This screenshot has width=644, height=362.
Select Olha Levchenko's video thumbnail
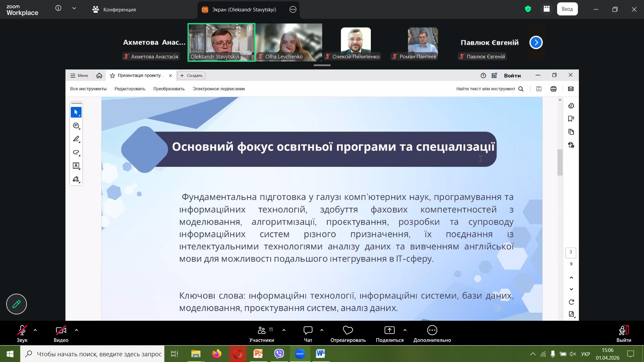[x=289, y=42]
